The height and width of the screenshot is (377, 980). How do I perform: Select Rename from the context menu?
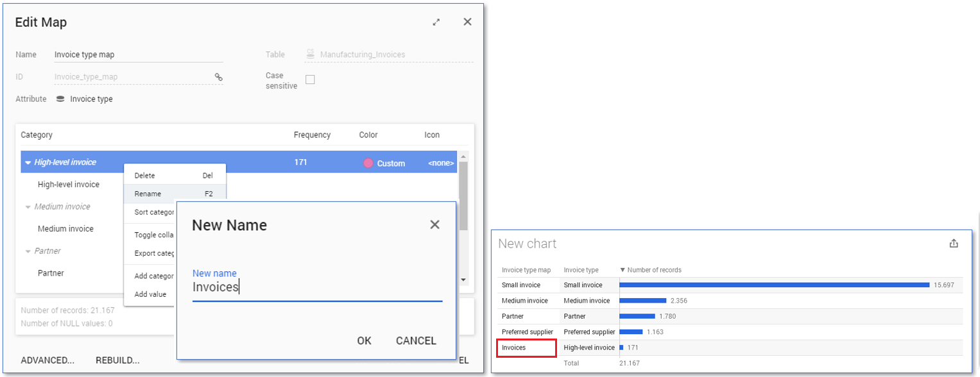148,194
